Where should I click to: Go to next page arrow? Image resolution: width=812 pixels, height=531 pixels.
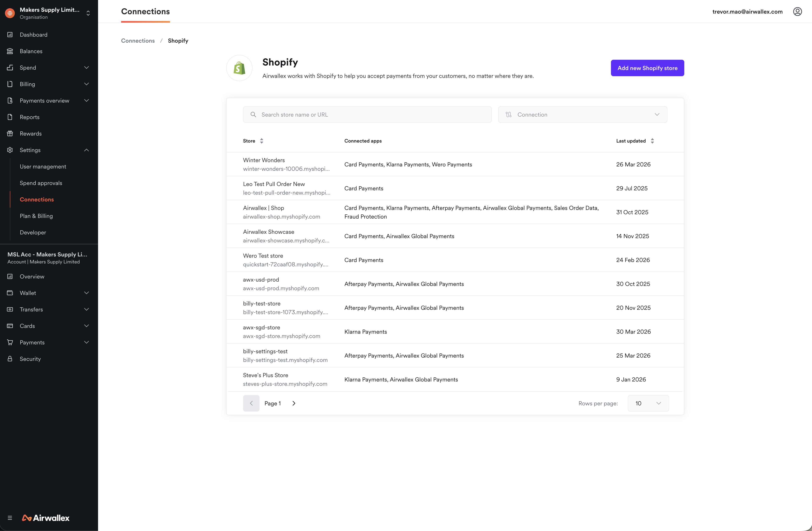click(x=294, y=403)
